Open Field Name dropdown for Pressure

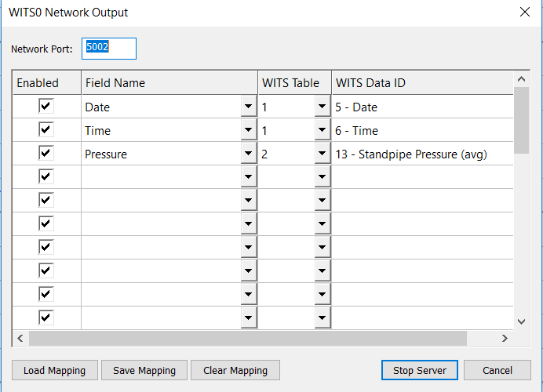click(x=248, y=154)
